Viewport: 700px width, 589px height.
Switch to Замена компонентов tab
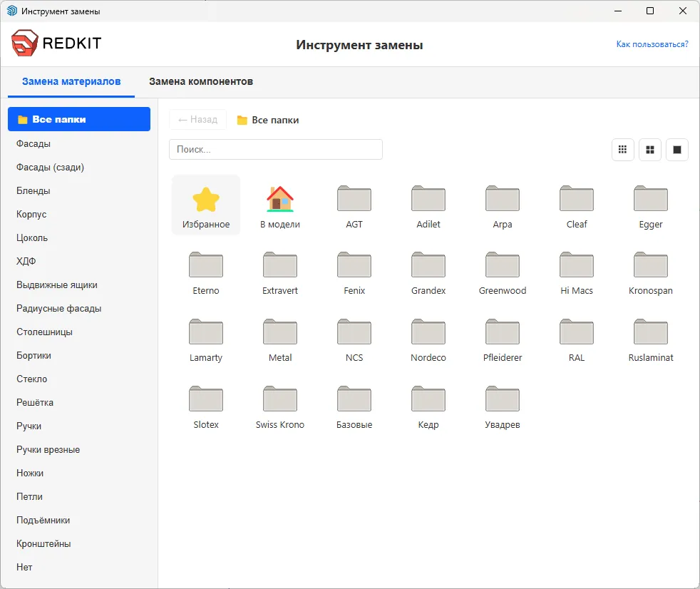[201, 82]
